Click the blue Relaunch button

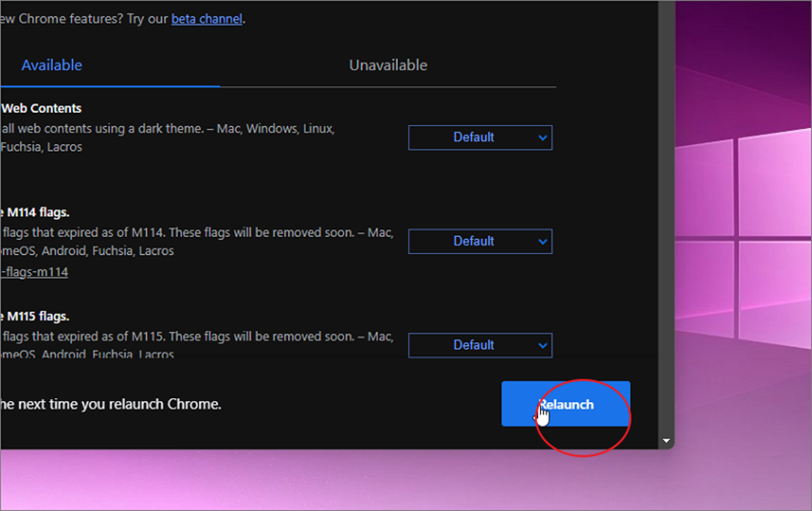click(566, 404)
